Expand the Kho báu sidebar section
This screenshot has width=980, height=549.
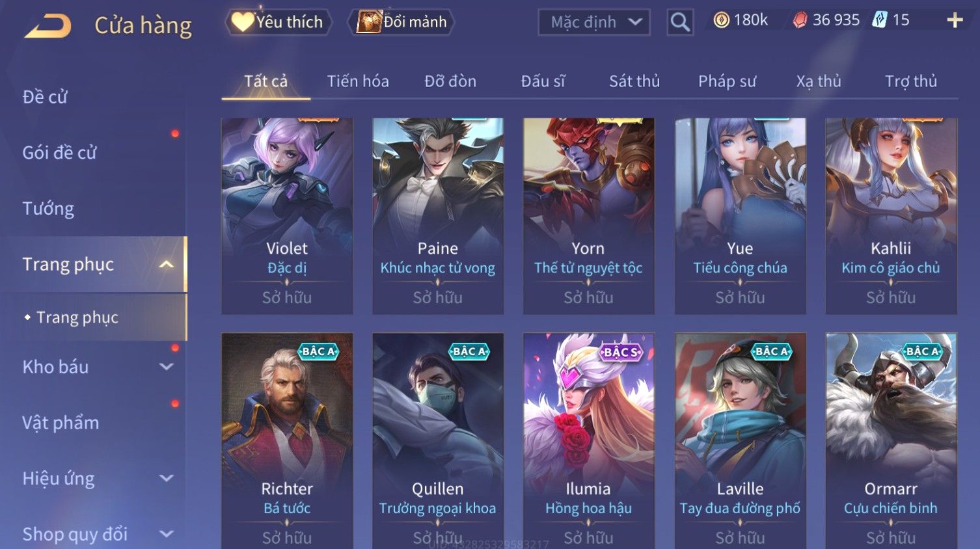[167, 367]
